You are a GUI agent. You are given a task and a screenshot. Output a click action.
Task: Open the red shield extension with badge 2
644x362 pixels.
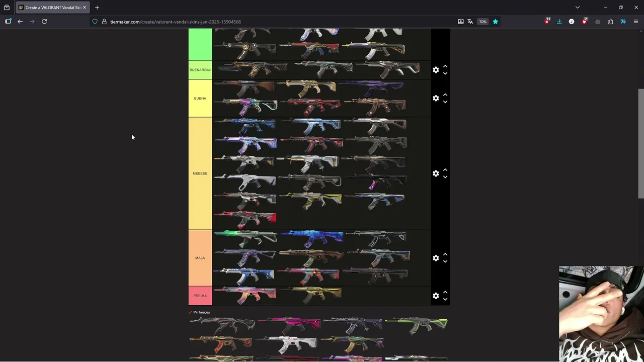(x=585, y=21)
